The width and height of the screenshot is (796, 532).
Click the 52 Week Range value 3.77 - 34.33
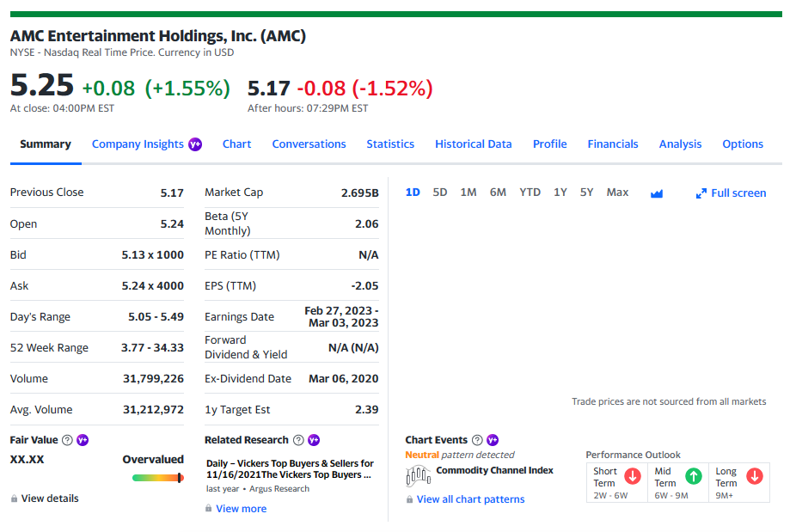(152, 348)
